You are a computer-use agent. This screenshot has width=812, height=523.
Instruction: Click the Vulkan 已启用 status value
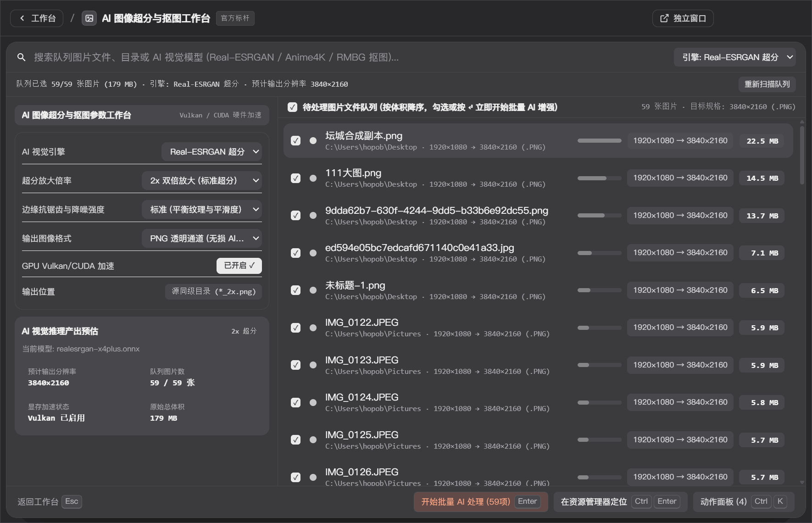(56, 418)
